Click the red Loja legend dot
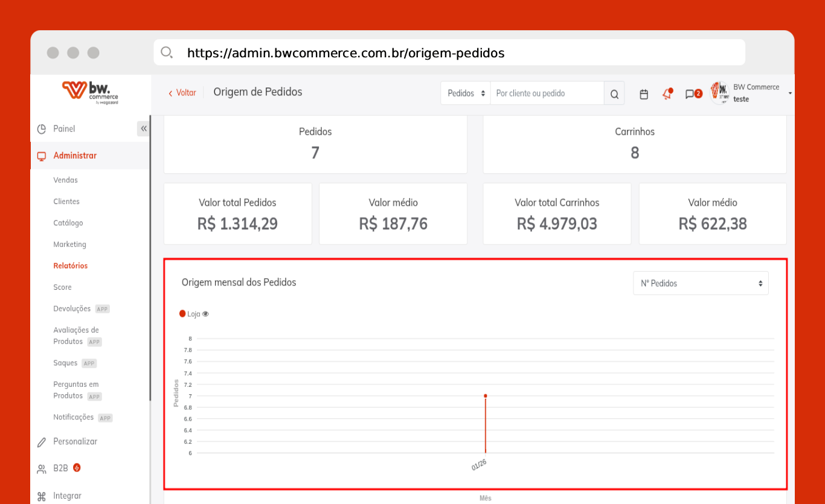 (182, 314)
